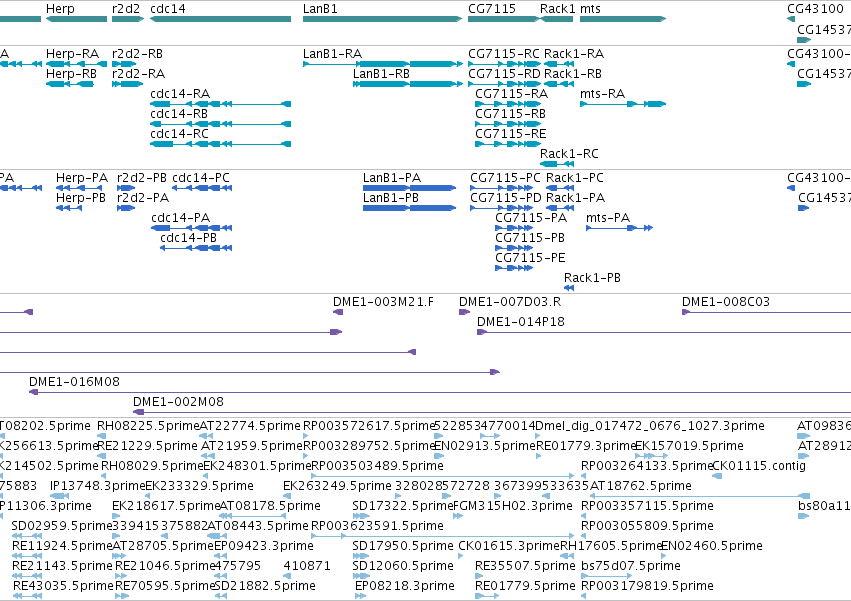Click the CG7115-RA transcript label
This screenshot has width=851, height=601.
(512, 94)
